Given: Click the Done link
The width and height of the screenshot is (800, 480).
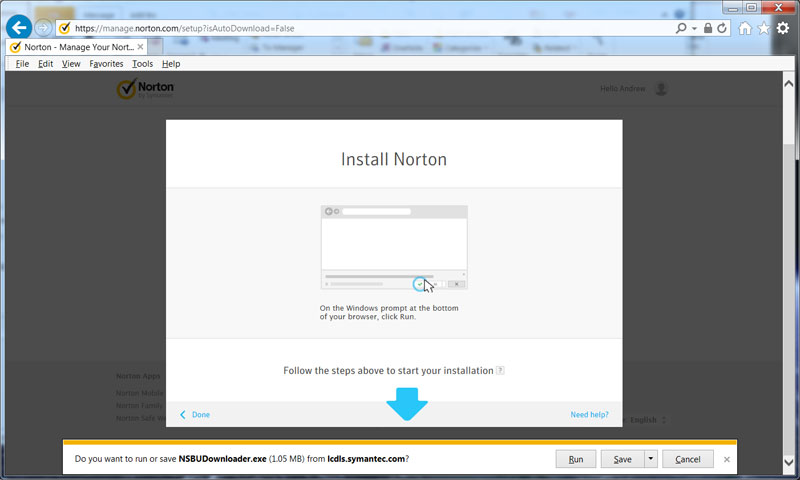Looking at the screenshot, I should pyautogui.click(x=201, y=415).
